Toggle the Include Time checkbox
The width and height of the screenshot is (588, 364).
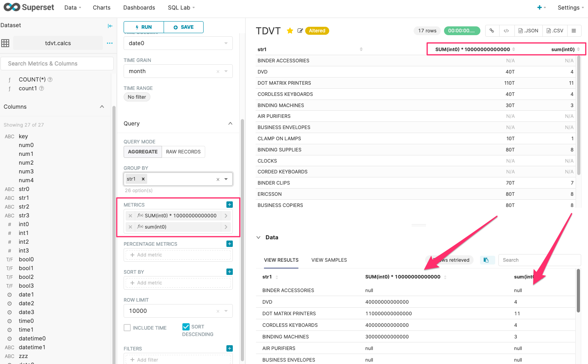(127, 328)
